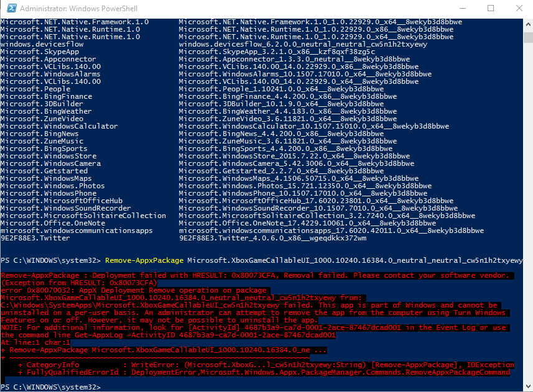Screen dimensions: 533x392
Task: Click the Microsoft.ZuneMusic name entry
Action: (x=42, y=141)
